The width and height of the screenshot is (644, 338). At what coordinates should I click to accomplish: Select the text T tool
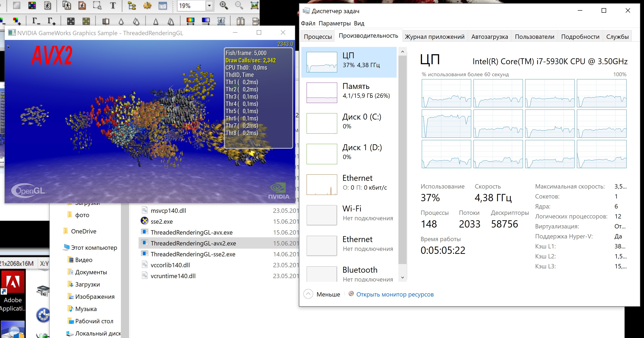click(x=113, y=5)
